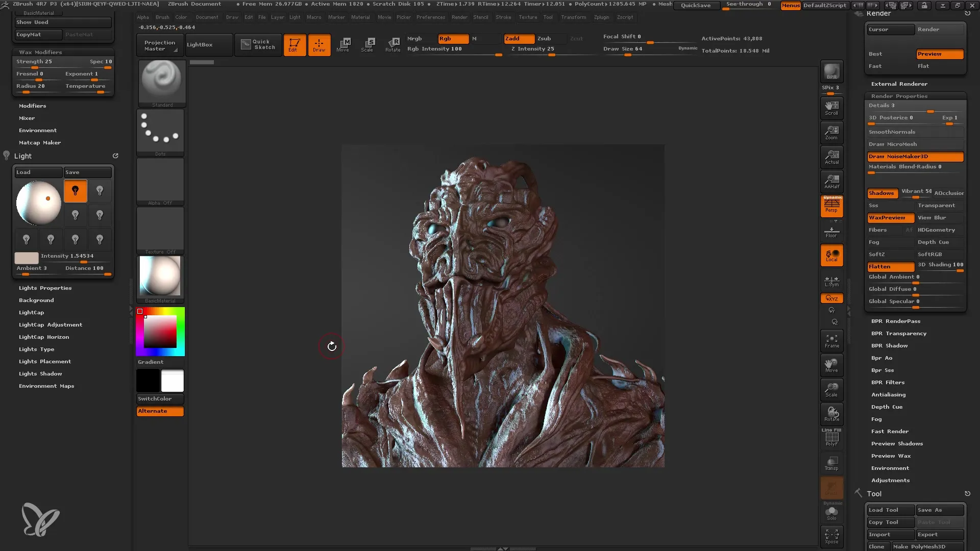Screen dimensions: 980x551
Task: Click the SwitchColor gradient swatch
Action: (x=160, y=398)
